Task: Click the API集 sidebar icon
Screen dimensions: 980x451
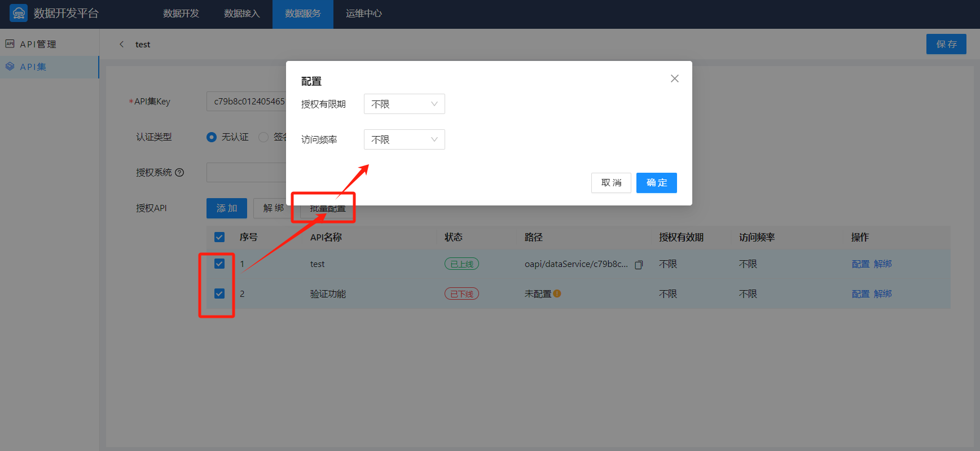Action: 10,67
